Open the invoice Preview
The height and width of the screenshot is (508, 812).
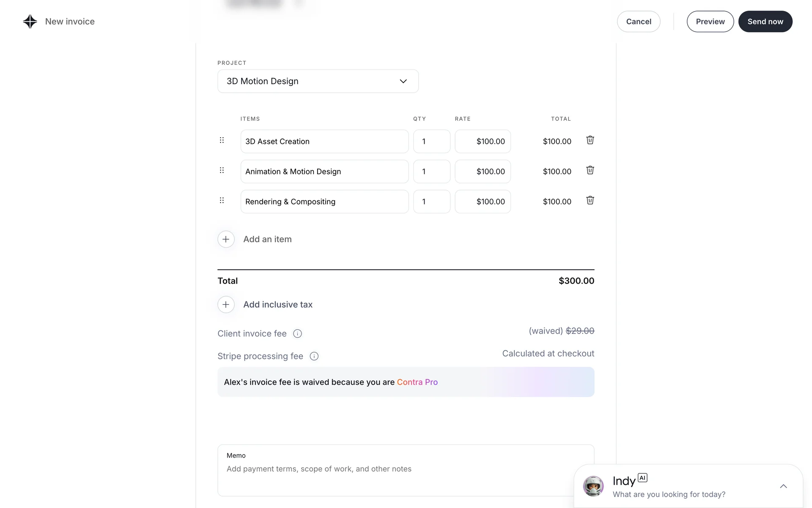[710, 22]
